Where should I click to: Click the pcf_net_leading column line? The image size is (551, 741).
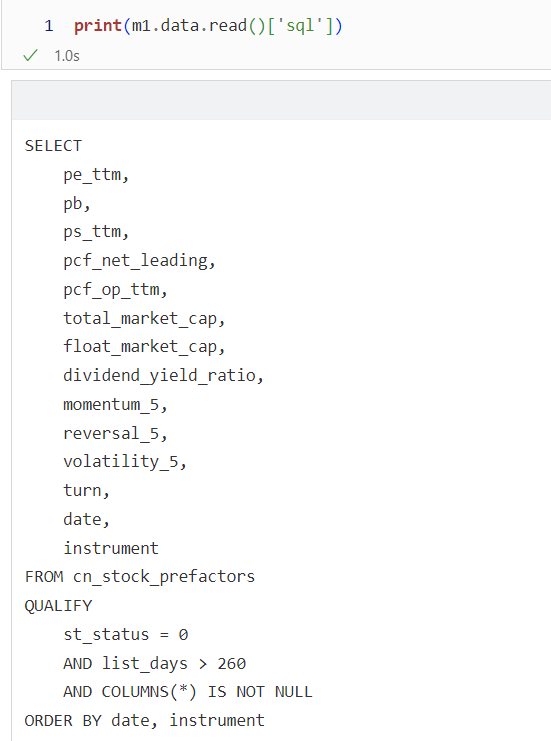pyautogui.click(x=139, y=261)
